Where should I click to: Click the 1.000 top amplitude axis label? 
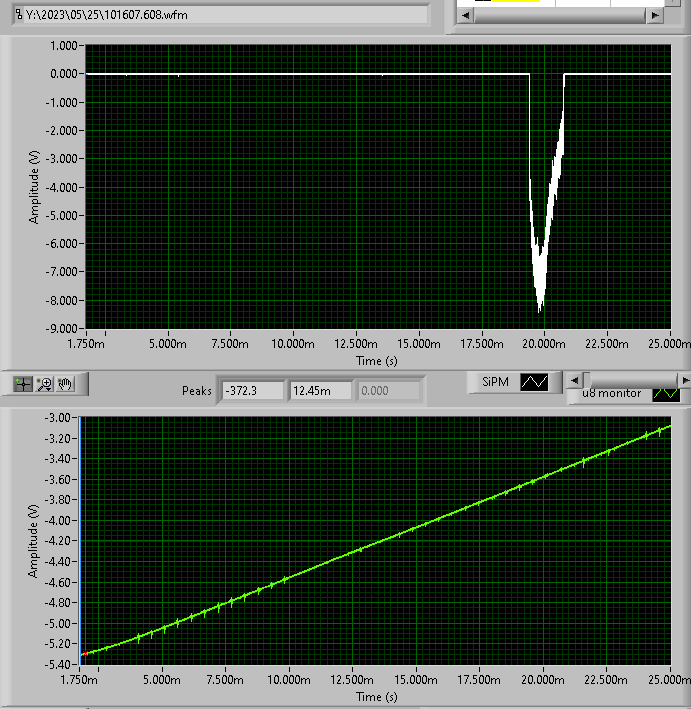tap(64, 46)
